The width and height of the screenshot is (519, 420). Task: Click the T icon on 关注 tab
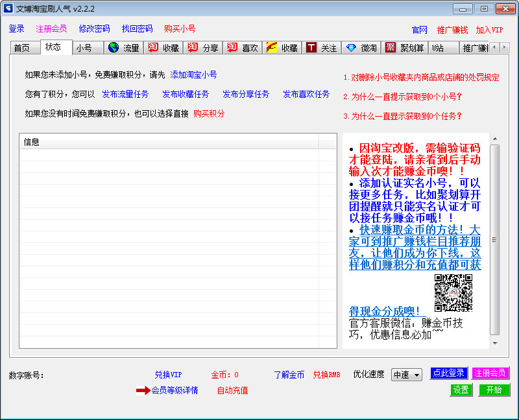click(311, 47)
